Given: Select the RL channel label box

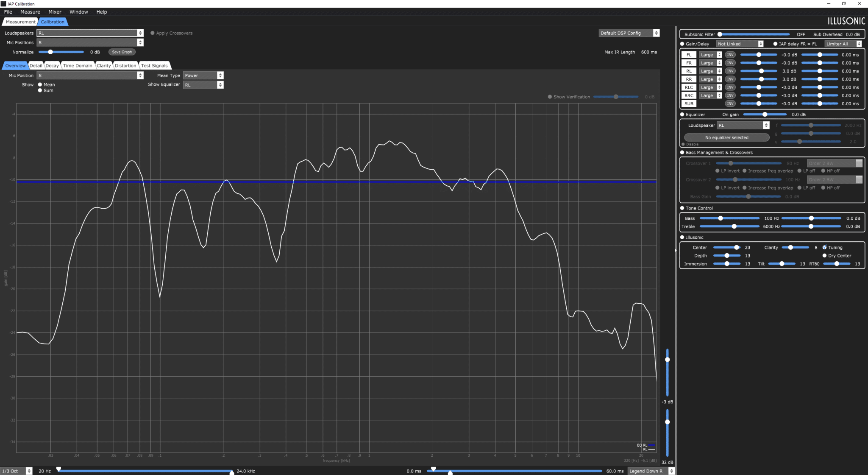Looking at the screenshot, I should (689, 71).
